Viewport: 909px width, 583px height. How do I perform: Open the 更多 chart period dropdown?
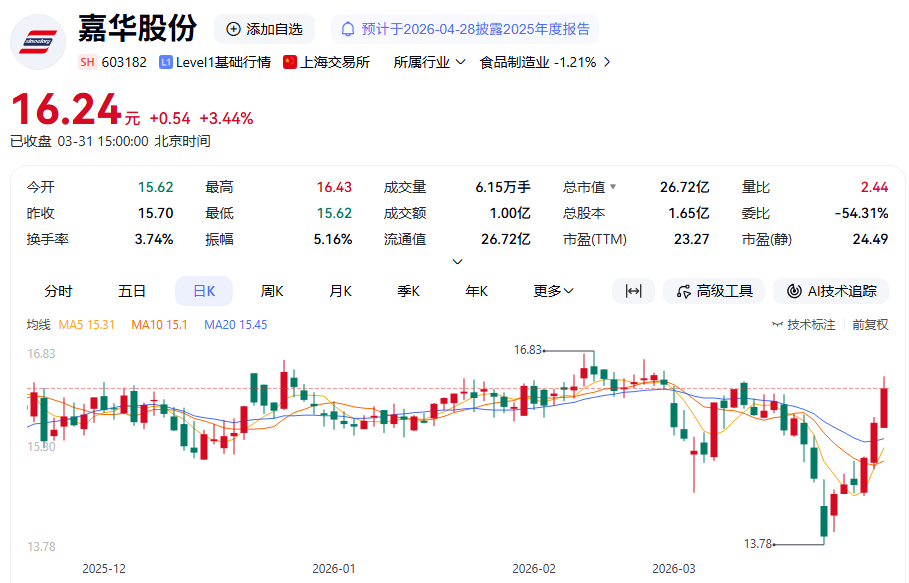553,291
